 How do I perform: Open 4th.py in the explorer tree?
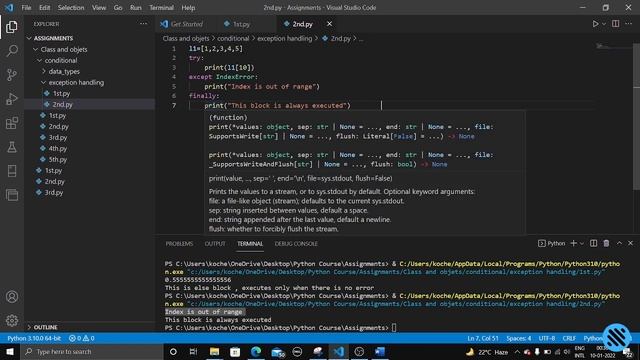89,149
